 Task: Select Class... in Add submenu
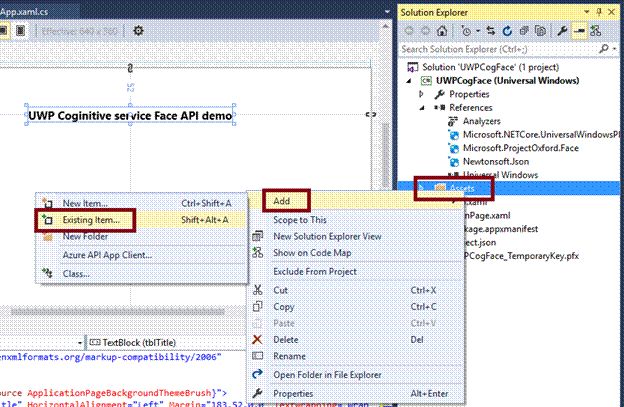(76, 274)
